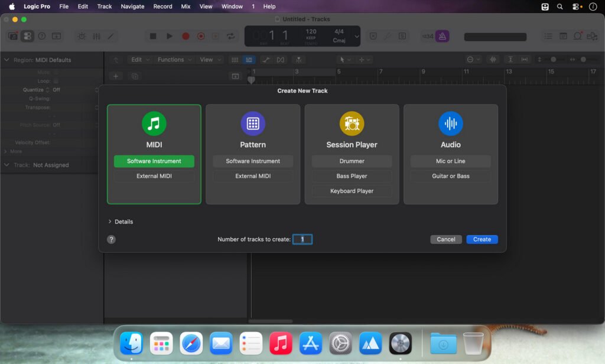
Task: Click the yellow Session Player drum icon
Action: point(352,123)
